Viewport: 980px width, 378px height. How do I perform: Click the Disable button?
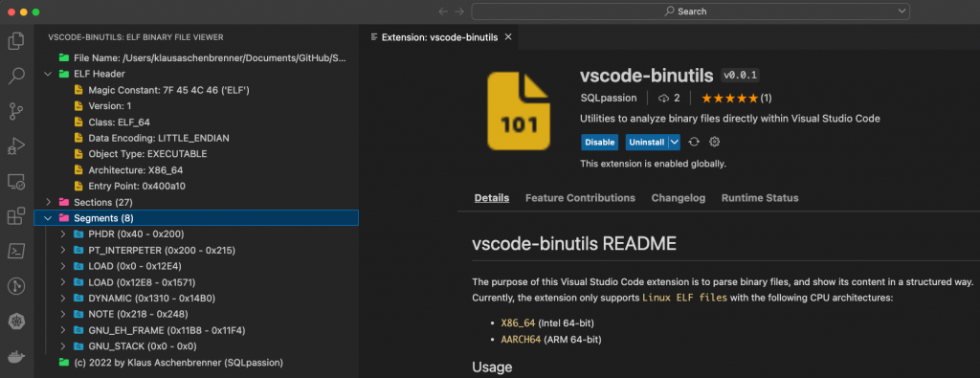(x=599, y=142)
